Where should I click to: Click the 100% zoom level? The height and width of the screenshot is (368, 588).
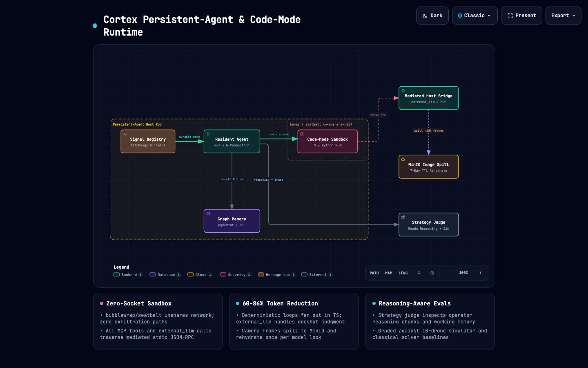tap(463, 273)
